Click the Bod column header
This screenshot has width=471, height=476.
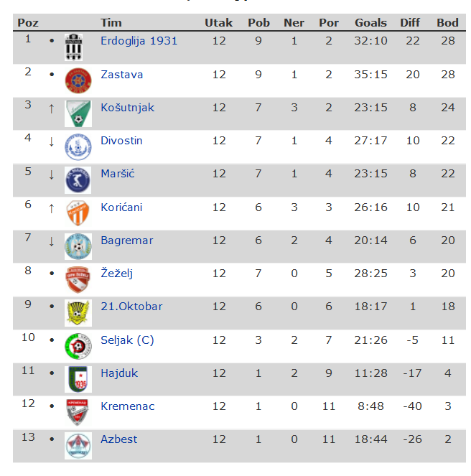447,23
